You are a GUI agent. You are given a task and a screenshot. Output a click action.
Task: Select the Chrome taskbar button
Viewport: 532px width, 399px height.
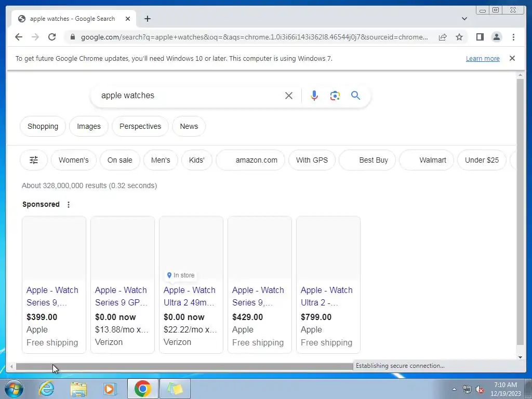coord(142,389)
